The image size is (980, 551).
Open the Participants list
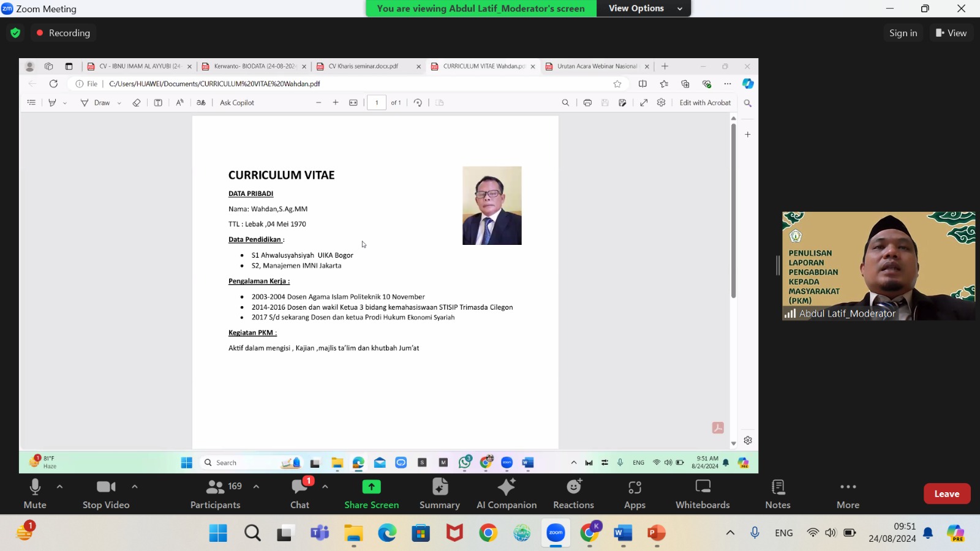click(x=216, y=493)
